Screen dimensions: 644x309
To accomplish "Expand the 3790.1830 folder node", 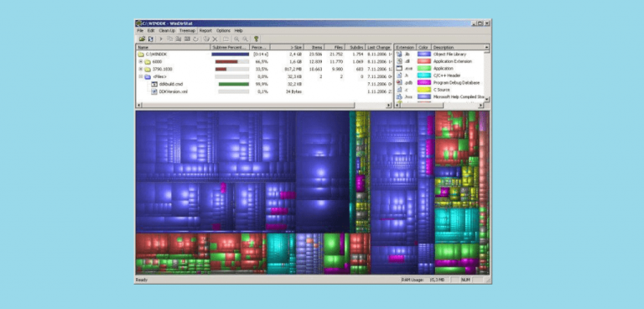I will (x=141, y=69).
